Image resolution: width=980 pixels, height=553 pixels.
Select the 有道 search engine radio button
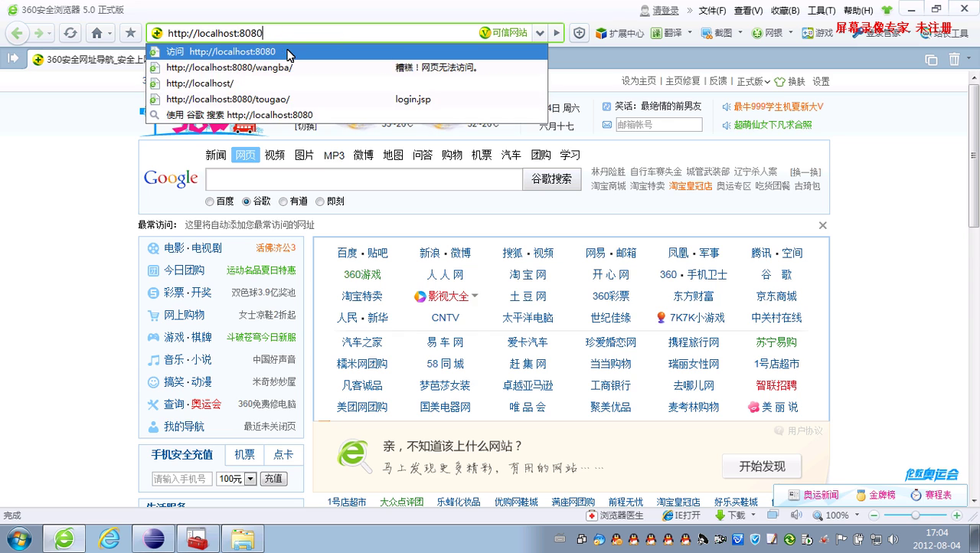pos(283,201)
